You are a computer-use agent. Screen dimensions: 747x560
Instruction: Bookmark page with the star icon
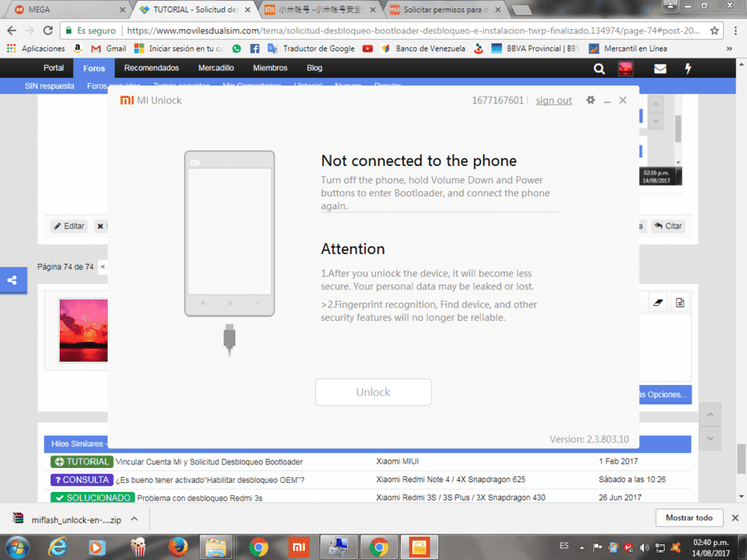714,31
